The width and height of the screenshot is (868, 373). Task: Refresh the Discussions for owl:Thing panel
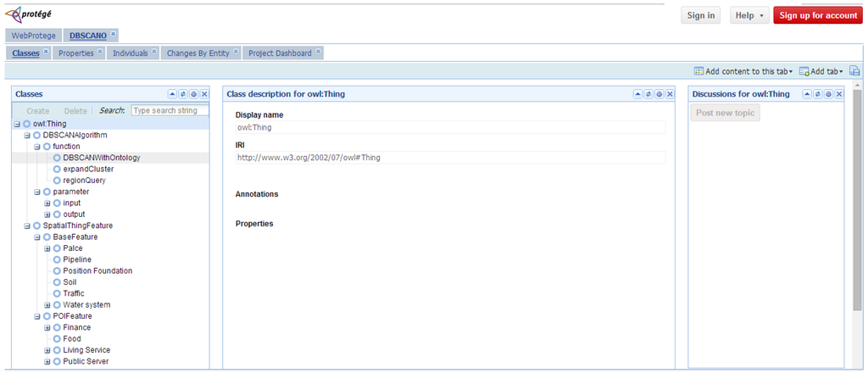pyautogui.click(x=818, y=94)
